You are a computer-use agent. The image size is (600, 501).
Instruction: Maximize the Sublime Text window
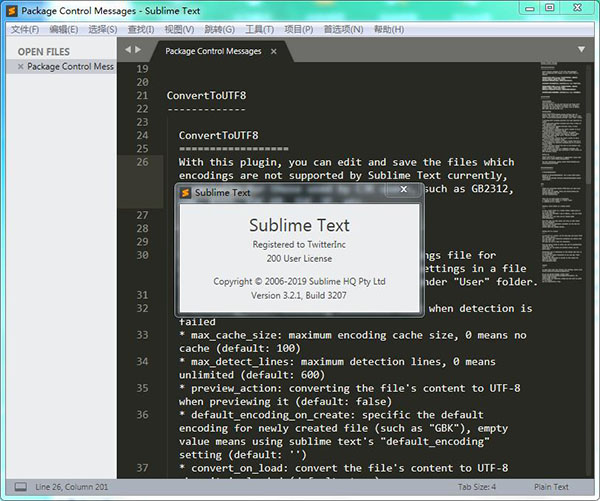point(549,8)
